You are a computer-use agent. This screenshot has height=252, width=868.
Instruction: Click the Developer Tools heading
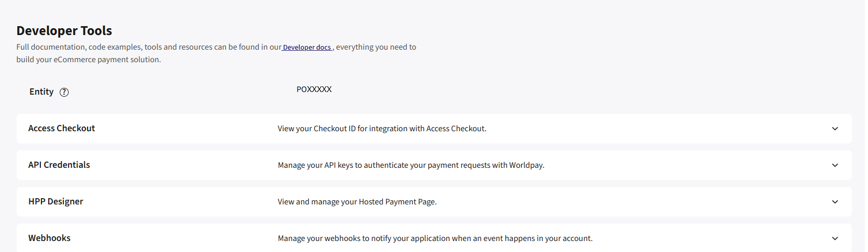(x=64, y=31)
